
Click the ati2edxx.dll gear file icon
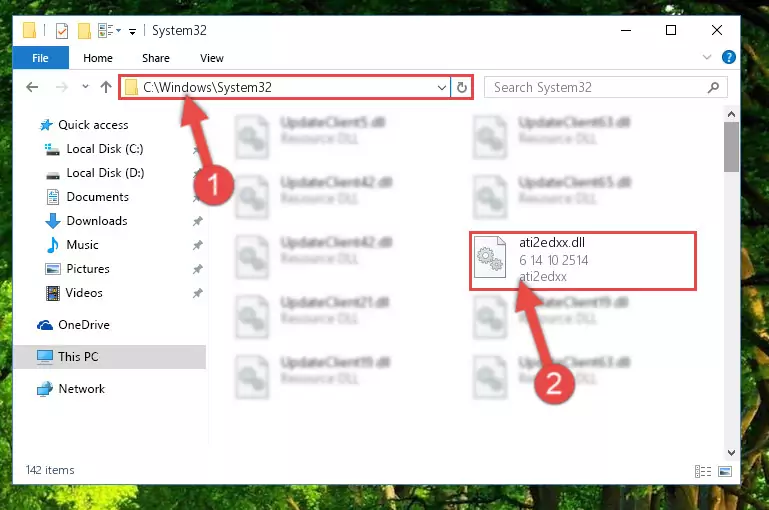[x=490, y=257]
